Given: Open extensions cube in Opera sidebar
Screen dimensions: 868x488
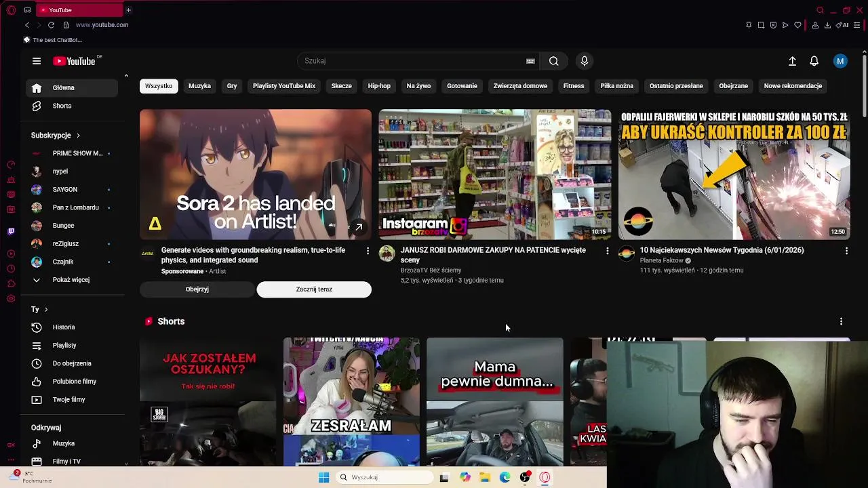Looking at the screenshot, I should [11, 284].
